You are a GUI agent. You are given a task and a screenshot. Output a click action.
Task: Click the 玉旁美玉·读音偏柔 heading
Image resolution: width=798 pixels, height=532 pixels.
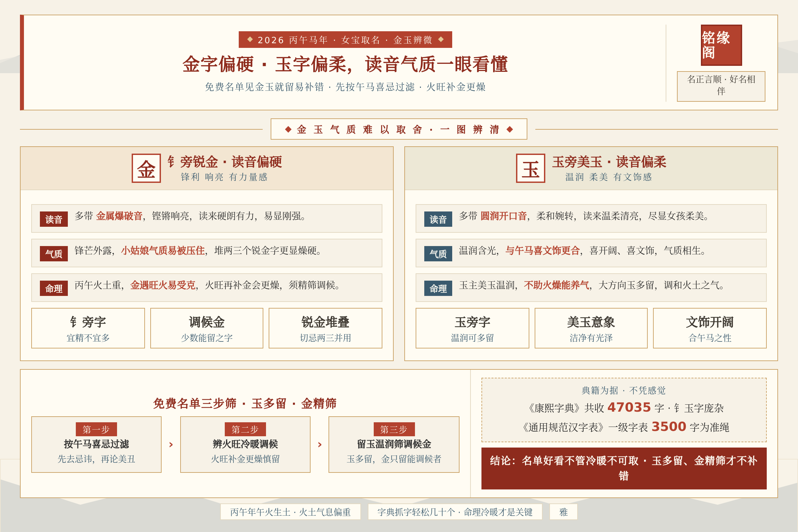pos(609,162)
